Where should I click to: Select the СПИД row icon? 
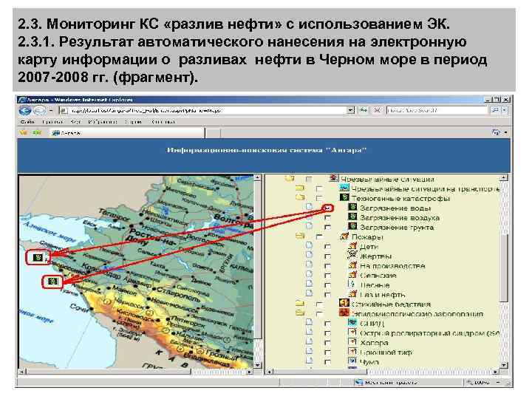353,322
